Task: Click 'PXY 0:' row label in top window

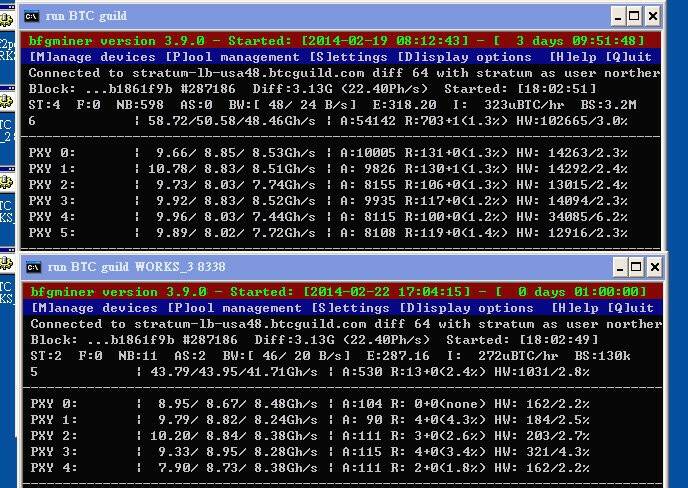Action: tap(52, 153)
